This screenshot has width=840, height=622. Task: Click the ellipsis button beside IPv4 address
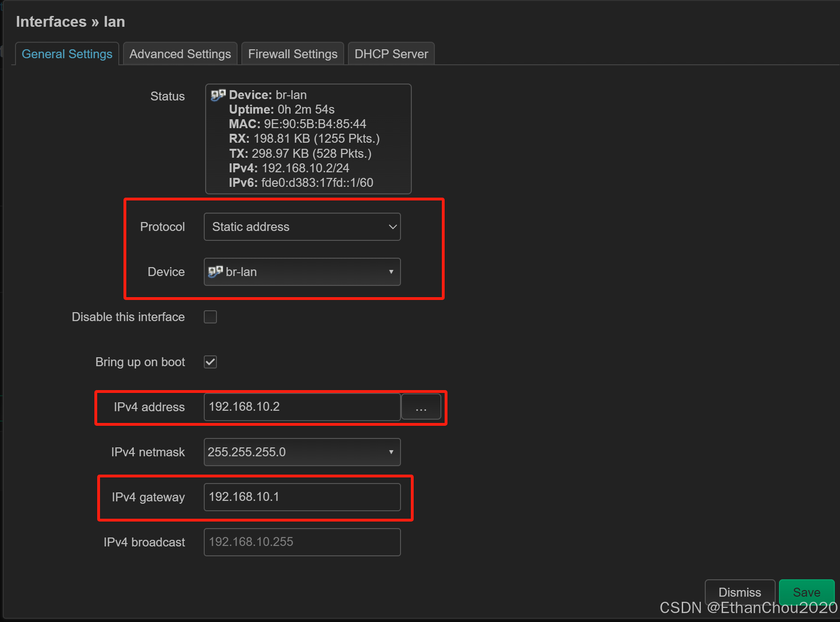[421, 407]
